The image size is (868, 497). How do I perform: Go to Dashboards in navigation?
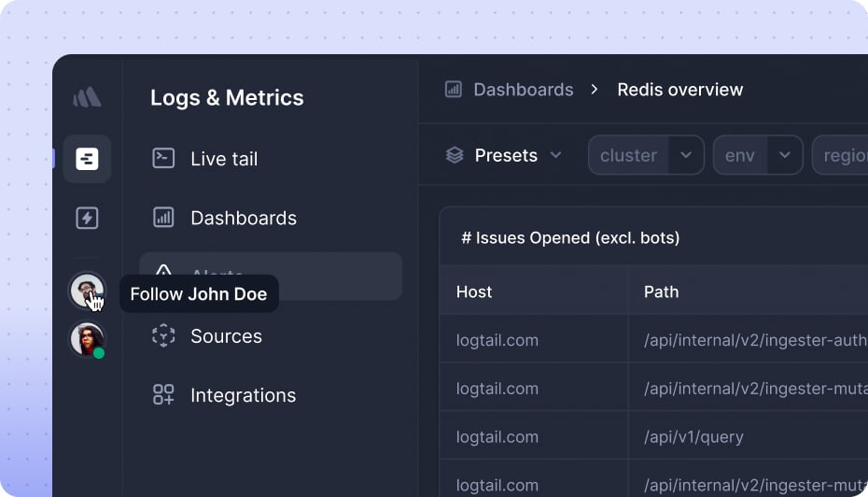coord(244,218)
